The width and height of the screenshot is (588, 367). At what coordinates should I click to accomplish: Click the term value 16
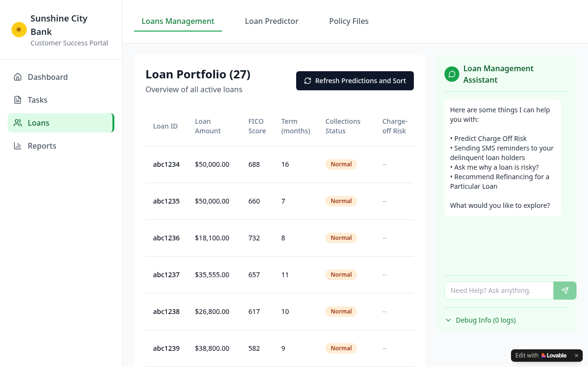pyautogui.click(x=285, y=164)
